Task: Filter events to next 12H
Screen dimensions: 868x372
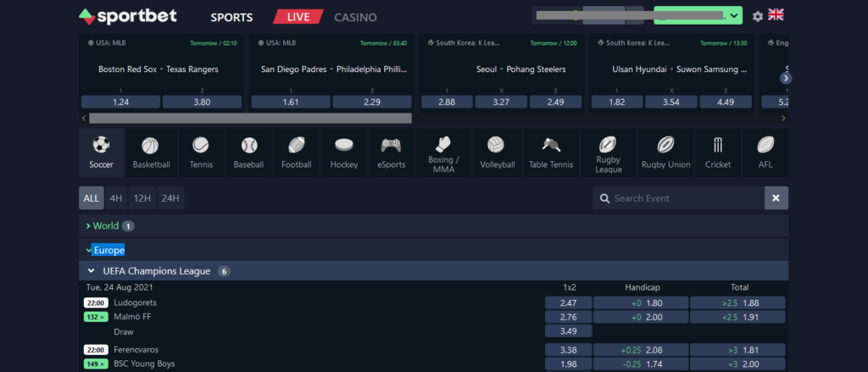Action: pos(142,197)
